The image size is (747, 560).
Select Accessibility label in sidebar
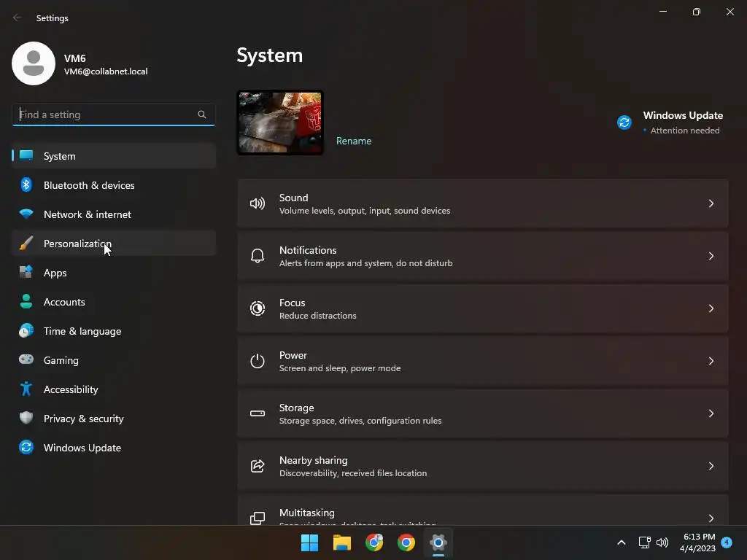71,389
